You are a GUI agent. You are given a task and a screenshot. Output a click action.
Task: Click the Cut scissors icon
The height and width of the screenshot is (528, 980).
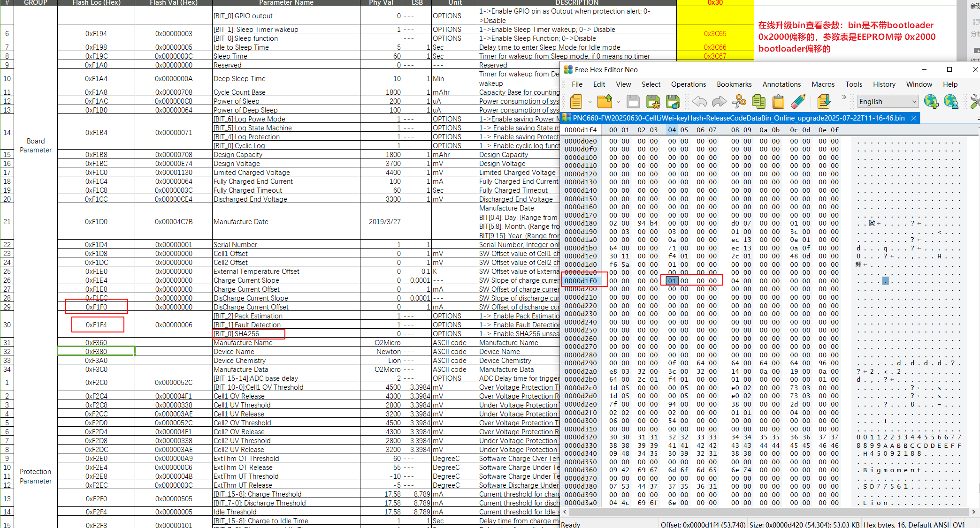739,102
